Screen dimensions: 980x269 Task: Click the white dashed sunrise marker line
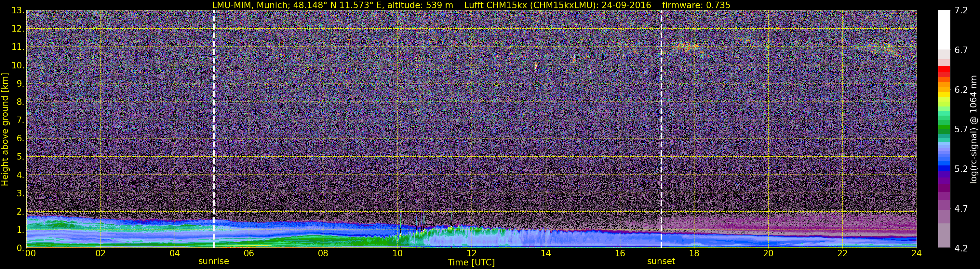pos(213,129)
